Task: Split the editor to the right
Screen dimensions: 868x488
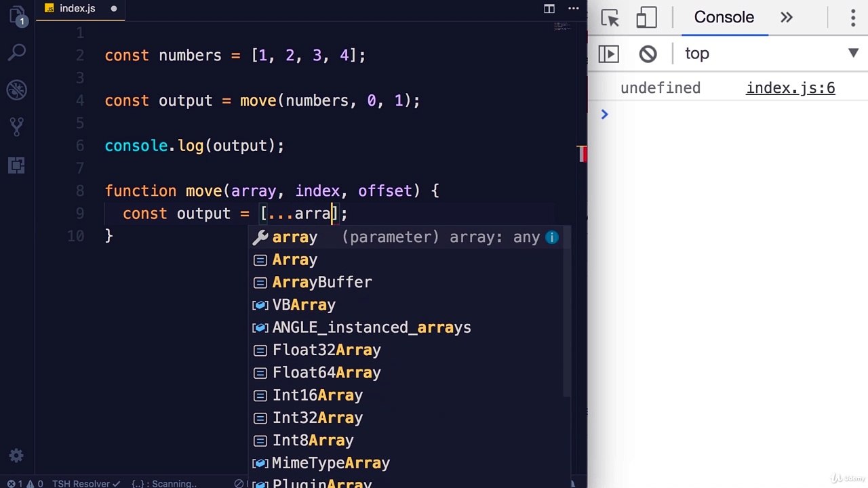Action: 549,9
